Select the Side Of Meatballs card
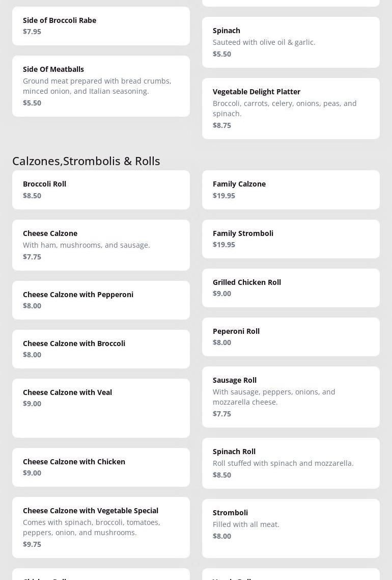Screen dimensions: 392x580 click(101, 86)
